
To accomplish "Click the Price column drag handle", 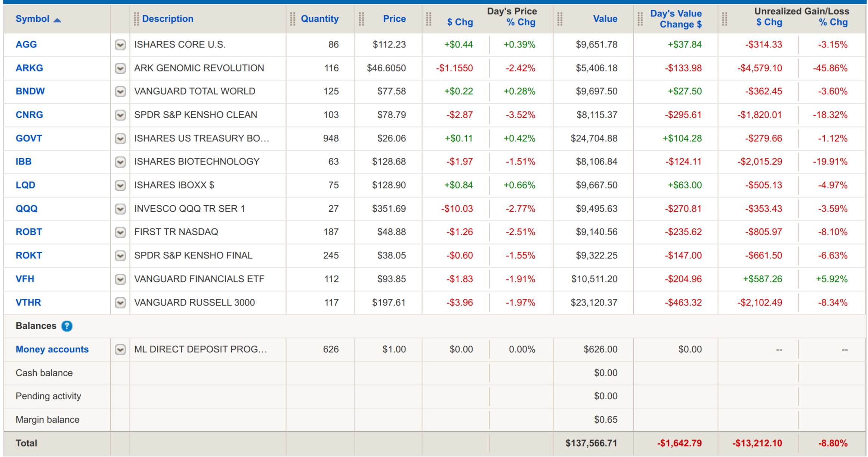I will click(x=361, y=19).
